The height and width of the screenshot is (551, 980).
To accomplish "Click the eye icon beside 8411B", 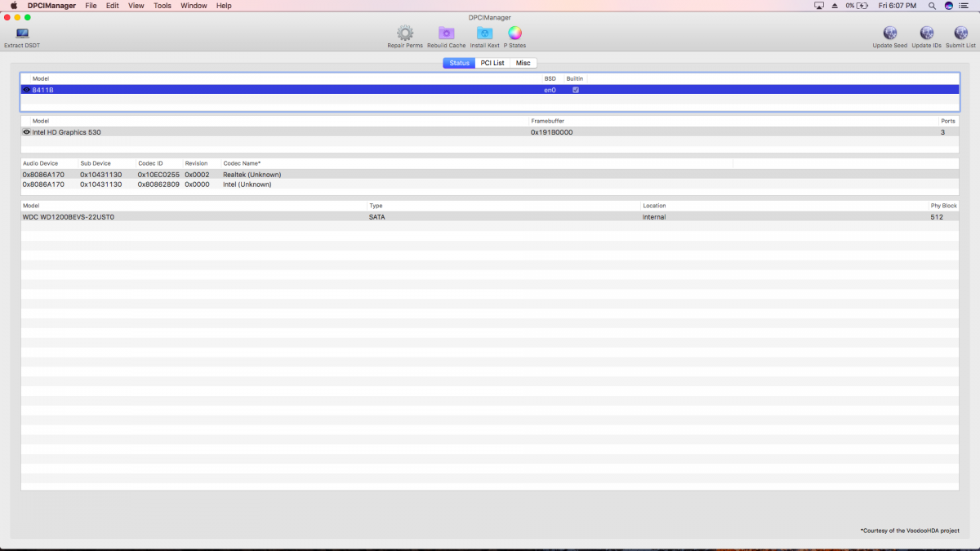I will coord(27,90).
